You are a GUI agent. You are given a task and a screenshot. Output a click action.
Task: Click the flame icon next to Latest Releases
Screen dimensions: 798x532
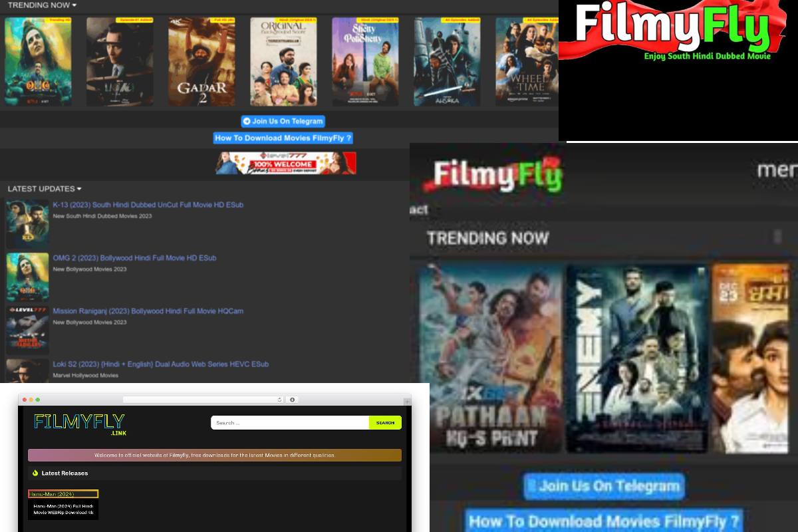35,473
